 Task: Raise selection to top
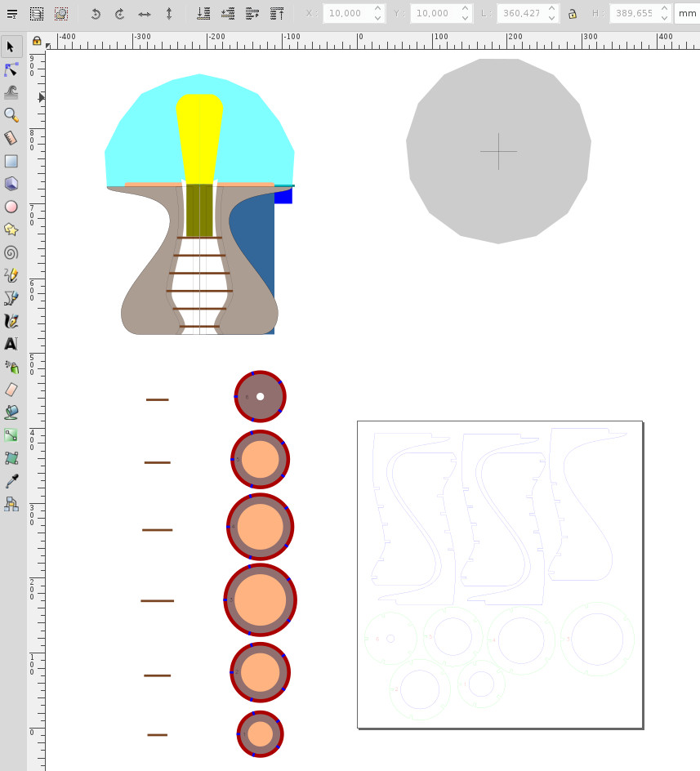pyautogui.click(x=278, y=14)
